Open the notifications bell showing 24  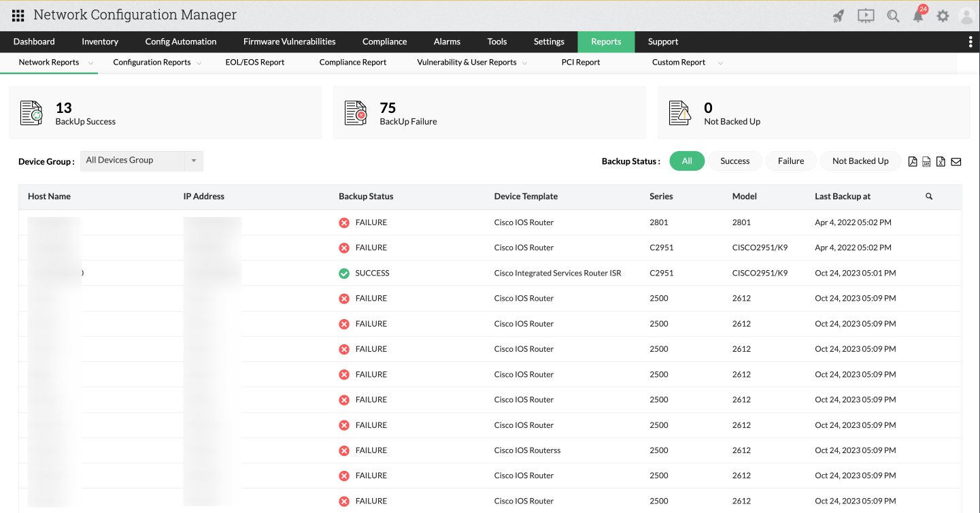click(x=918, y=16)
